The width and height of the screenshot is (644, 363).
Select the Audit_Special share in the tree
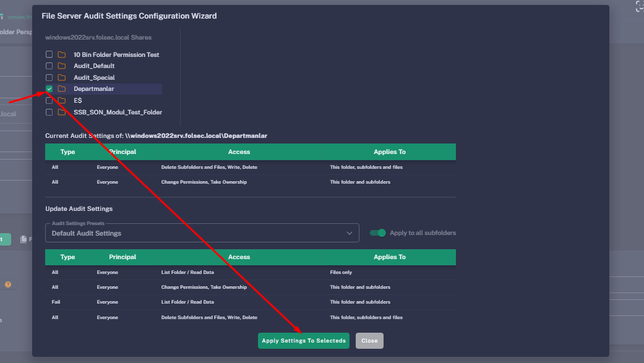pos(94,78)
